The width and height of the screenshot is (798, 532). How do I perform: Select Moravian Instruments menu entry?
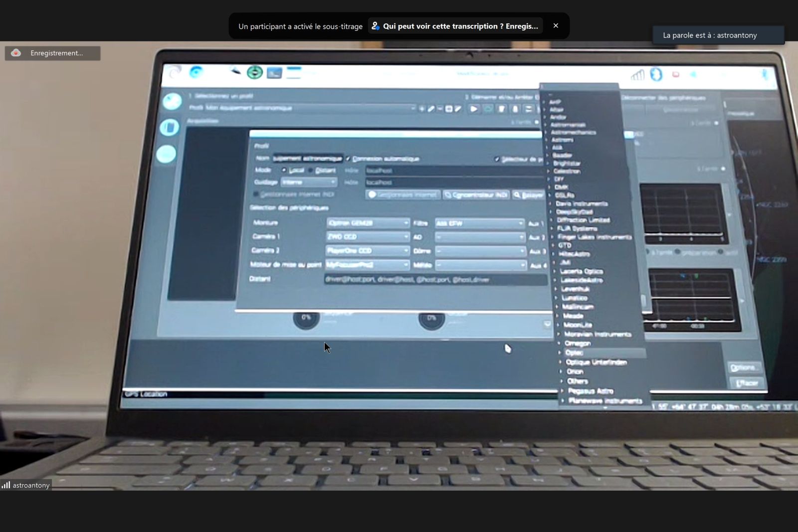(598, 334)
